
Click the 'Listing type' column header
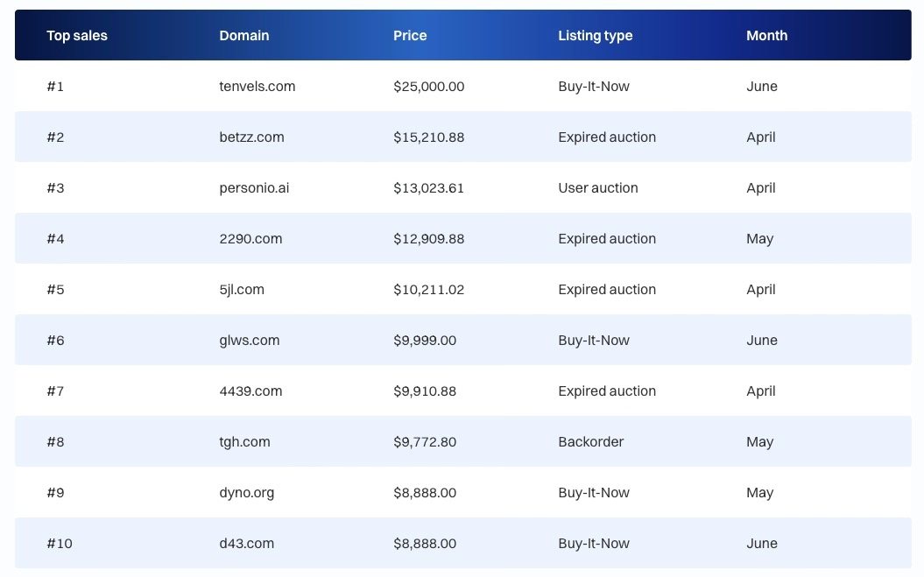[596, 36]
